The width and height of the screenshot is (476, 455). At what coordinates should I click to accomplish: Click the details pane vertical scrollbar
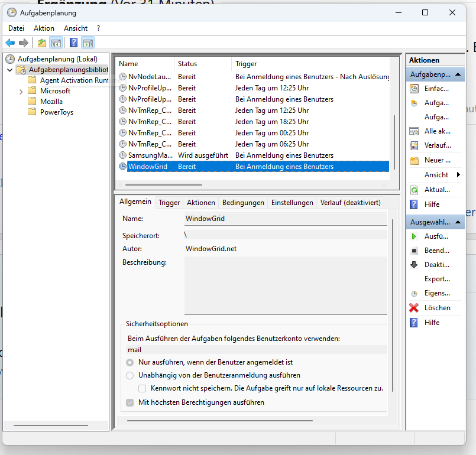tap(393, 305)
